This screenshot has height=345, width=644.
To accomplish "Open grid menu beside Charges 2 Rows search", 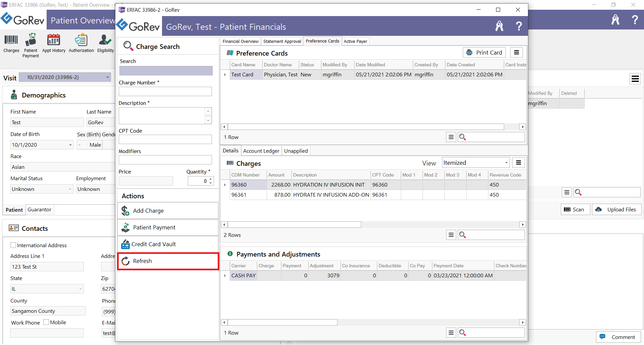I will 451,235.
